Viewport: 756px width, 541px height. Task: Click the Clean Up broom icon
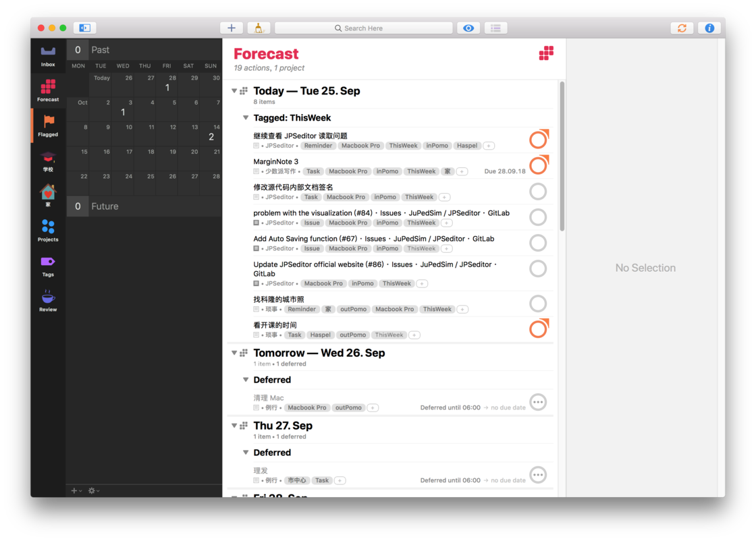258,28
